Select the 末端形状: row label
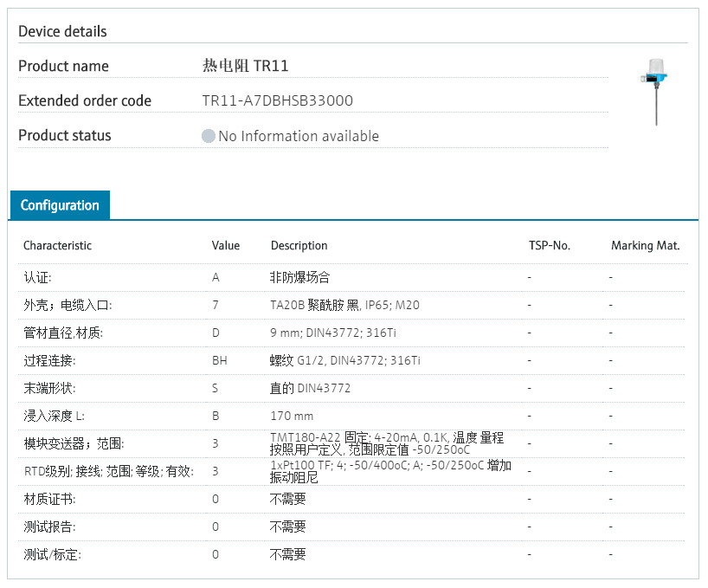The height and width of the screenshot is (588, 708). (x=49, y=388)
